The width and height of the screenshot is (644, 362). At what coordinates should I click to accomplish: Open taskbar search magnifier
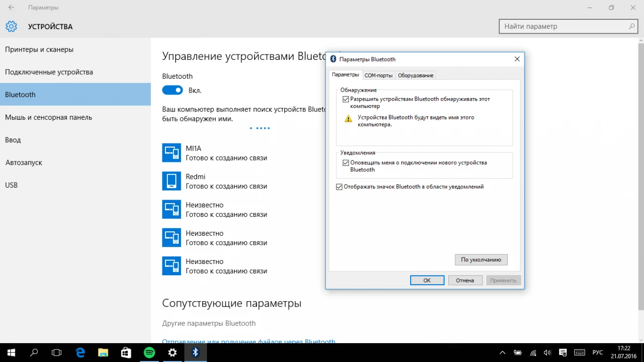34,353
